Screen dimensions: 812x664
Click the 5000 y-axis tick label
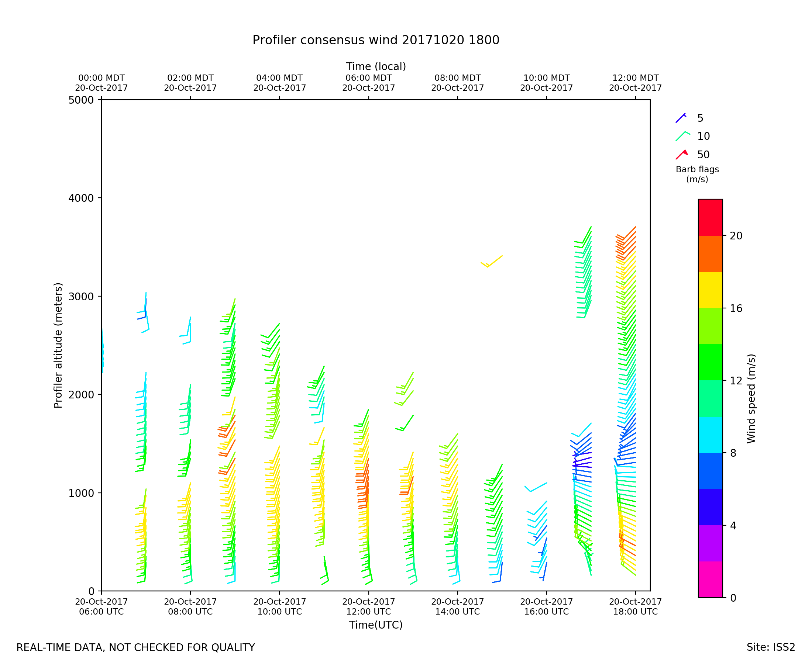click(81, 100)
